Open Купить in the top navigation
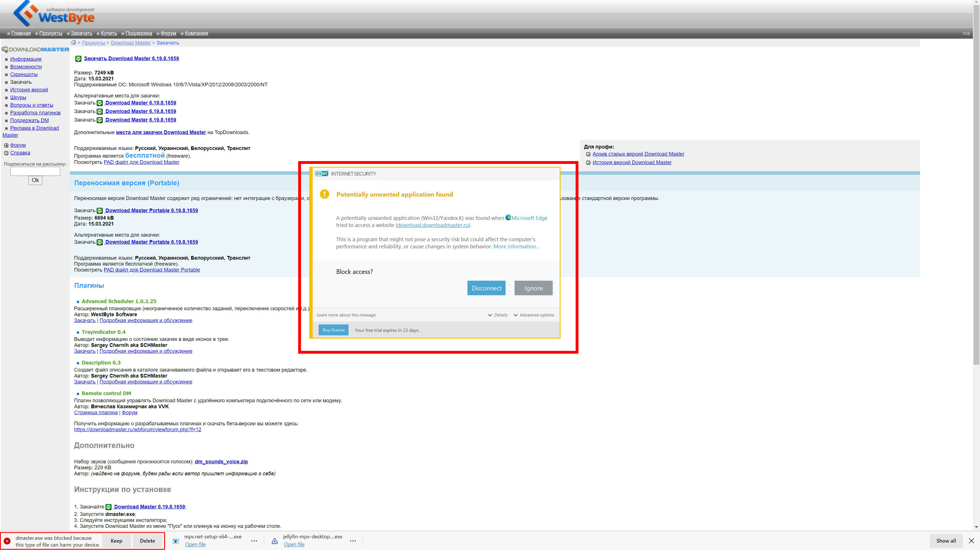This screenshot has width=980, height=550. pyautogui.click(x=109, y=33)
